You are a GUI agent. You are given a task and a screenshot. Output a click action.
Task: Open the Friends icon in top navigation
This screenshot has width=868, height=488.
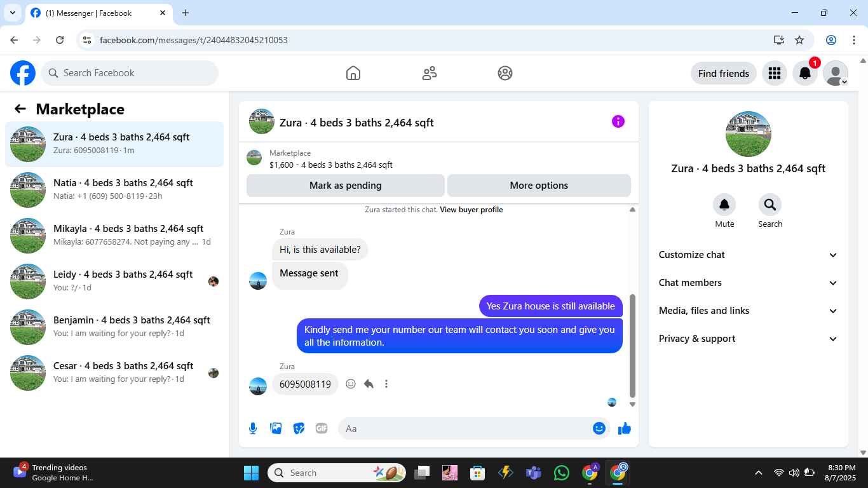coord(430,73)
